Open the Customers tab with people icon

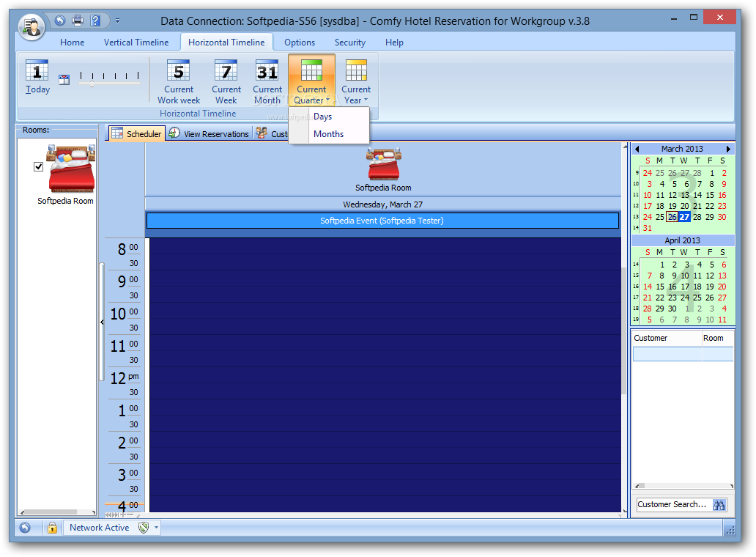[272, 133]
